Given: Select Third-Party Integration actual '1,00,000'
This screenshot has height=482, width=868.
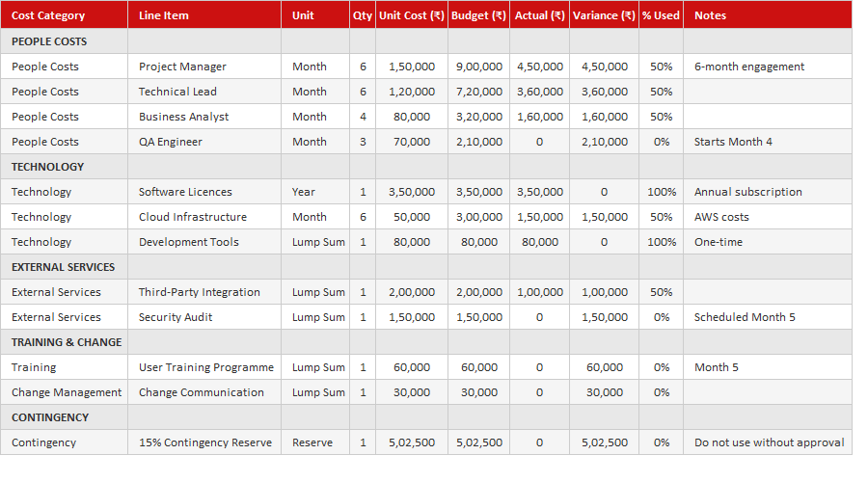Looking at the screenshot, I should [x=540, y=292].
